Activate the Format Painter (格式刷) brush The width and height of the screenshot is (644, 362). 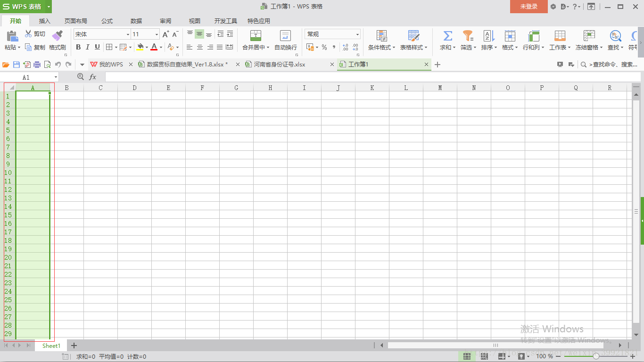[x=57, y=36]
